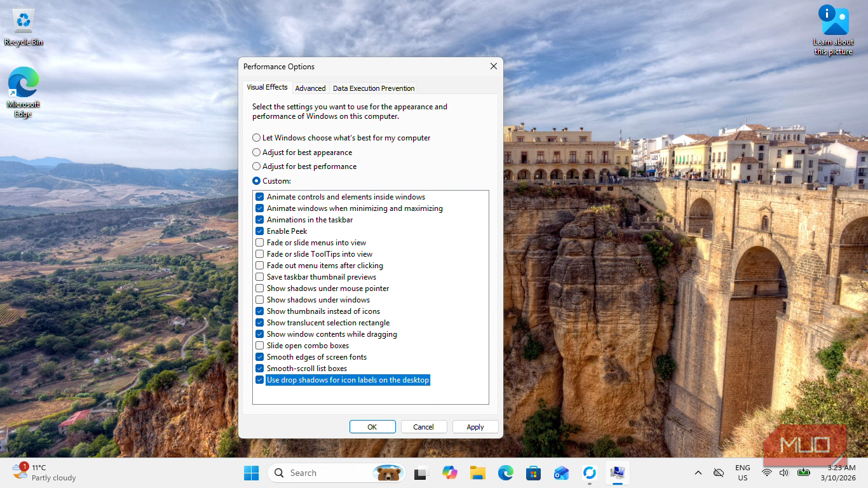Close the Performance Options dialog
This screenshot has width=868, height=488.
coord(494,66)
